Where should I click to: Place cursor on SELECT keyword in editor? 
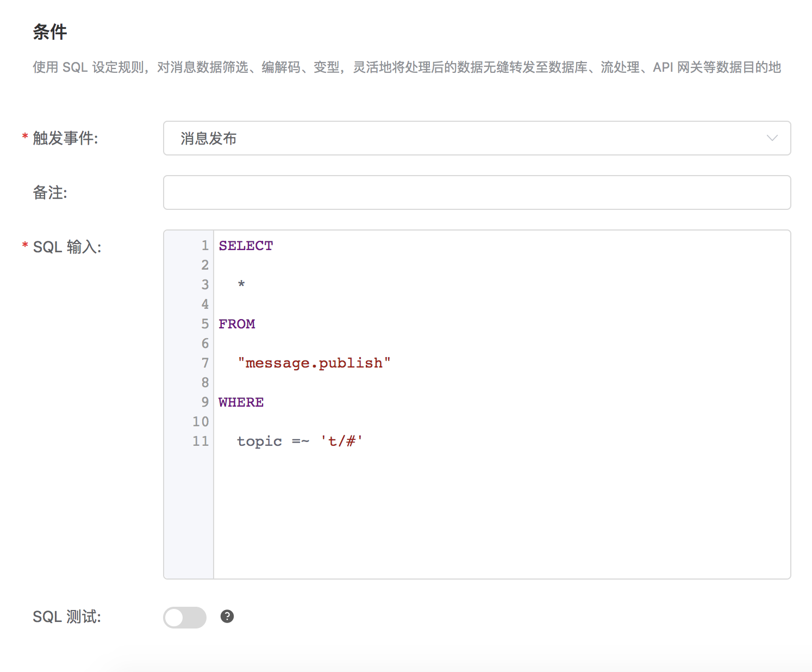coord(246,246)
